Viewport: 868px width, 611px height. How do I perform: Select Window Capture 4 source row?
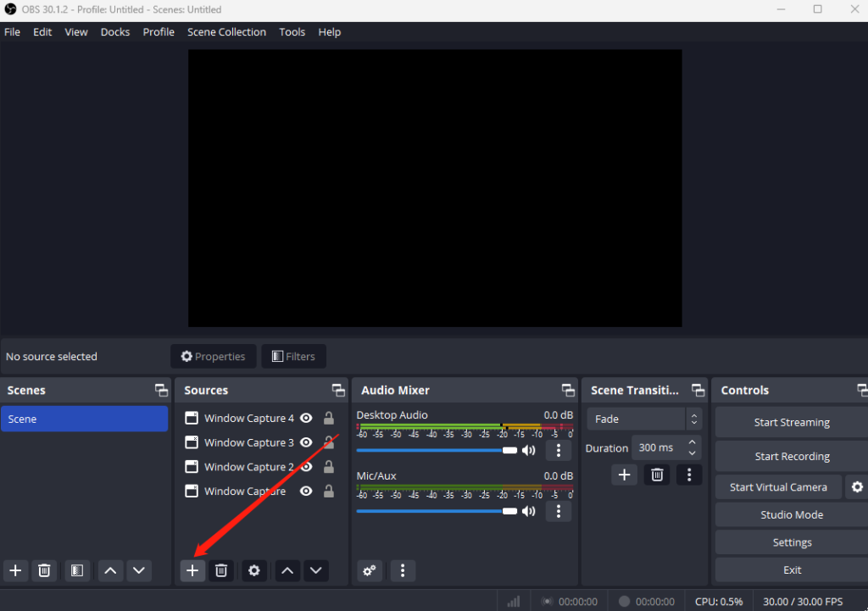260,419
